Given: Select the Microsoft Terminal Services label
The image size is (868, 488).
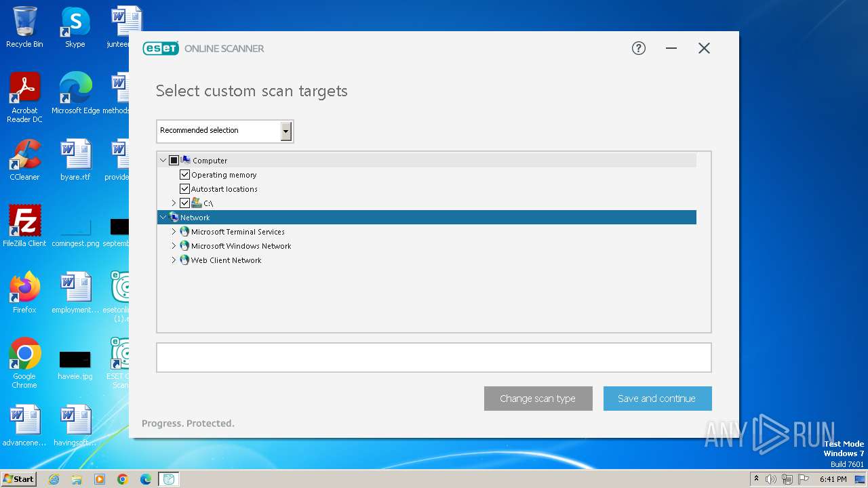Looking at the screenshot, I should 238,232.
